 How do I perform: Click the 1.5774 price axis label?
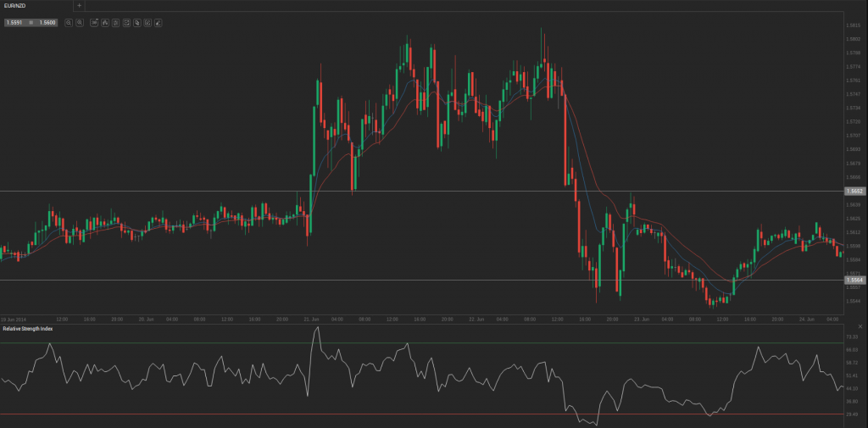[853, 66]
